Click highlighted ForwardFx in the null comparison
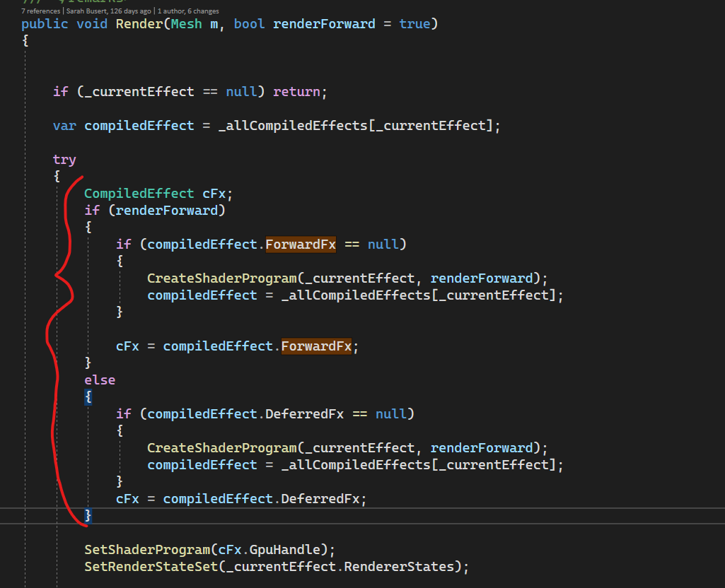This screenshot has width=725, height=588. (301, 245)
